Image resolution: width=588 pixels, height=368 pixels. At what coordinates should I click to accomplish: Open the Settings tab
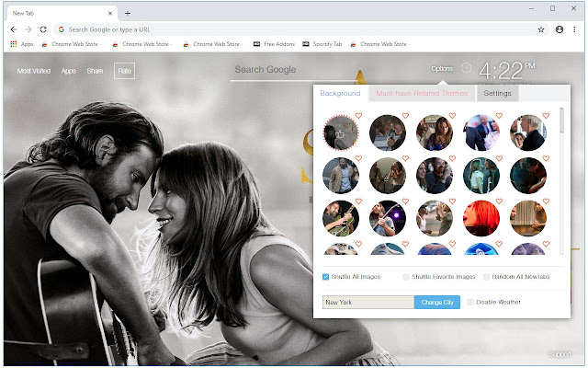pyautogui.click(x=497, y=93)
